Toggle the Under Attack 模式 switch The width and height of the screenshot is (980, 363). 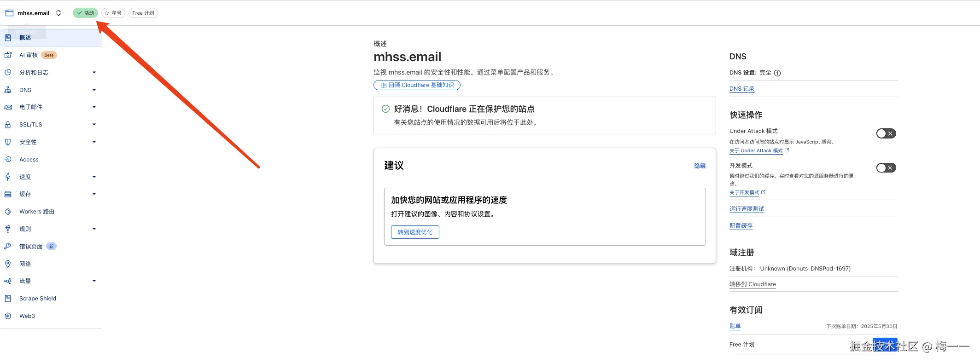click(x=886, y=133)
